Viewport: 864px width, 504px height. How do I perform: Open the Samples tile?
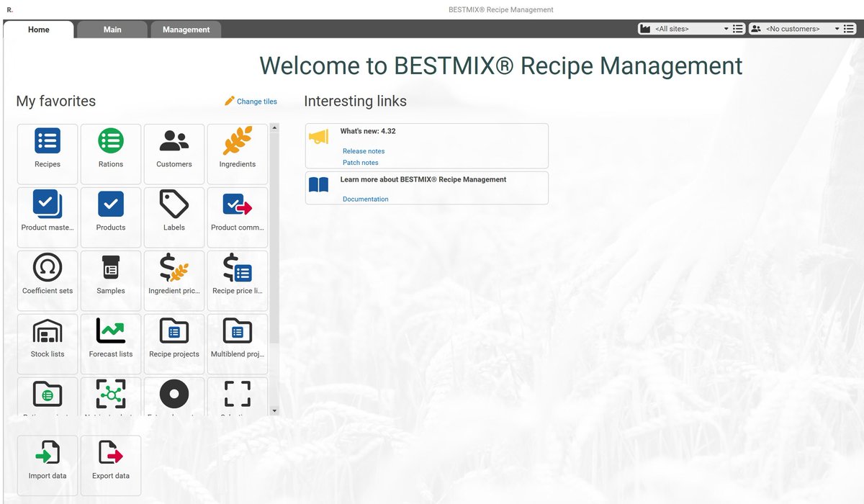click(111, 280)
